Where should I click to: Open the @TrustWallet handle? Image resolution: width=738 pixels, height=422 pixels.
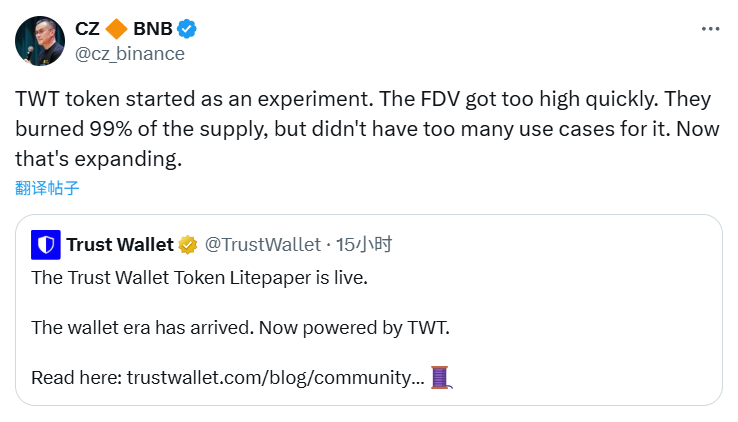pos(263,244)
